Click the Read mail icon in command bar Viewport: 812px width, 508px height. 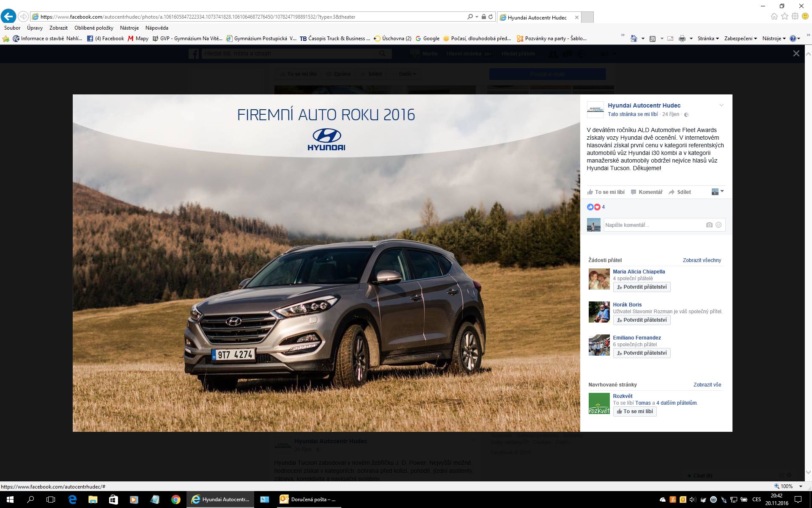click(670, 39)
